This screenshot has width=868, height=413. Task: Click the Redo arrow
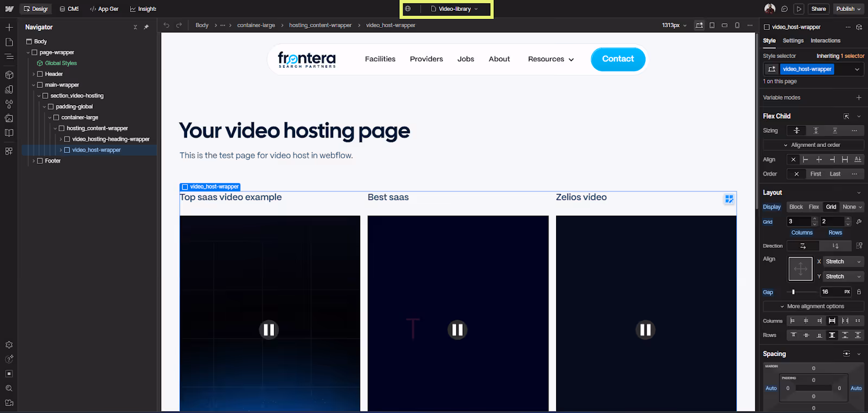tap(179, 25)
